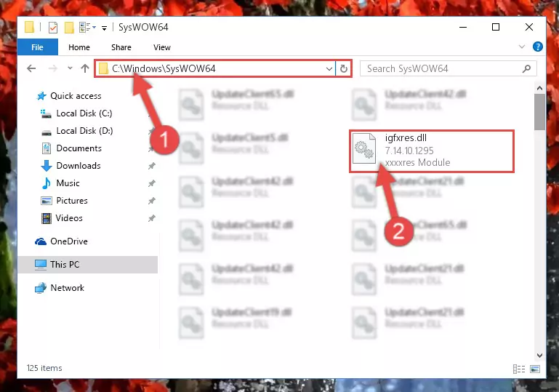Select the igfxres.dll file name
This screenshot has height=392, width=559.
tap(406, 138)
